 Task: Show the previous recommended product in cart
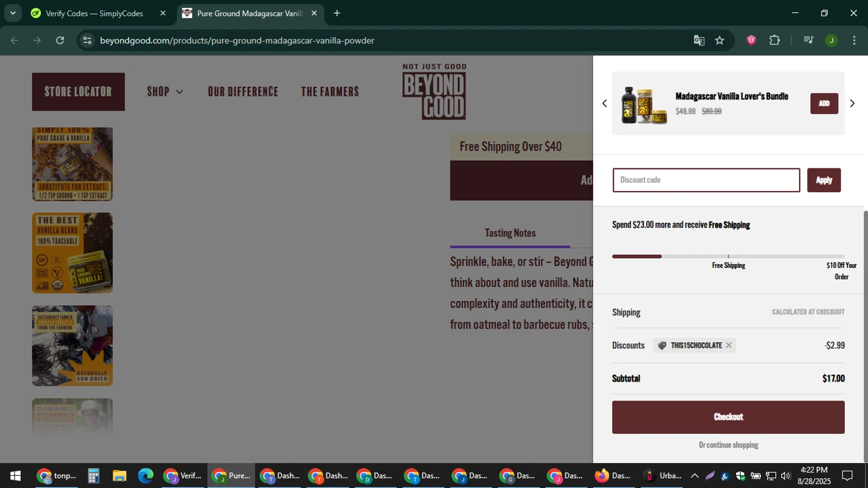[605, 104]
